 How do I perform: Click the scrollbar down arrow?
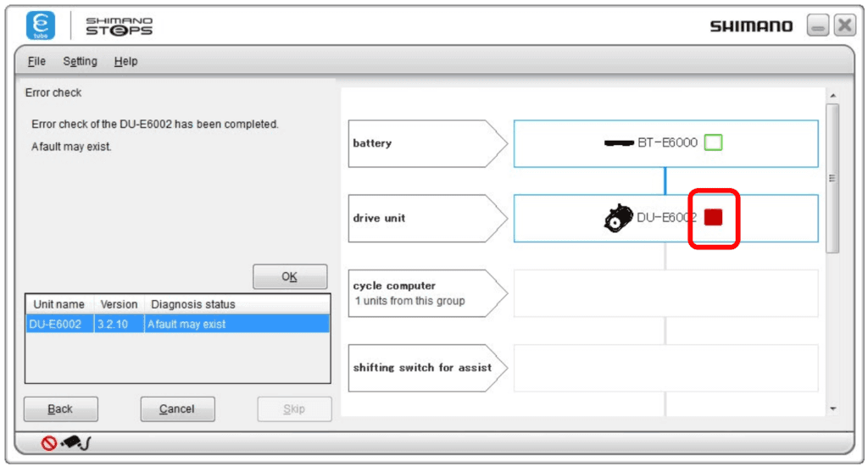coord(832,409)
